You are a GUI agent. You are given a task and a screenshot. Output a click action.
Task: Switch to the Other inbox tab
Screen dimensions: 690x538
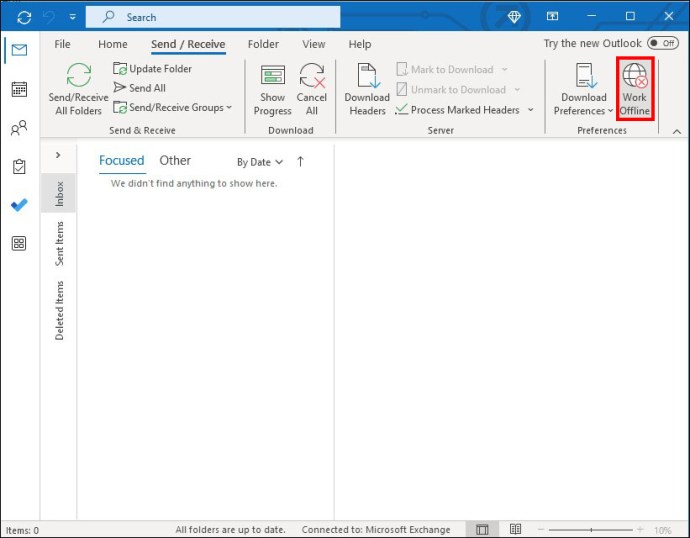click(175, 161)
